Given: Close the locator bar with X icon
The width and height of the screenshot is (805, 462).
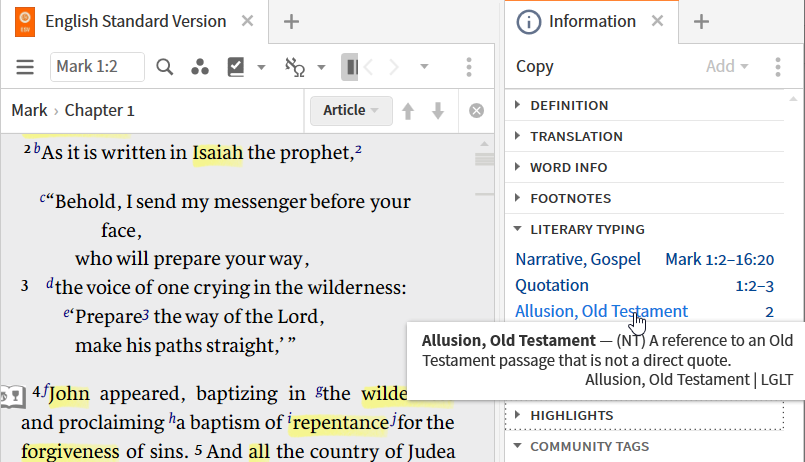Looking at the screenshot, I should click(x=476, y=111).
